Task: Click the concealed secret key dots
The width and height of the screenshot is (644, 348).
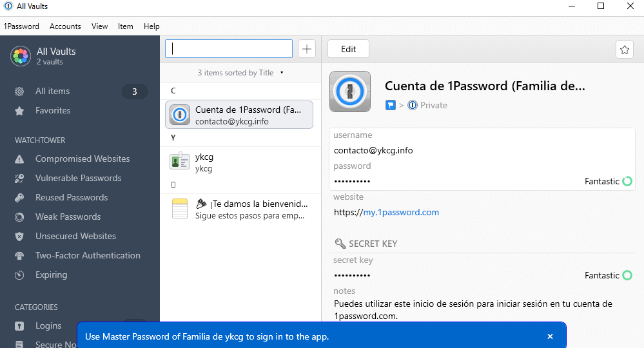Action: pyautogui.click(x=352, y=275)
